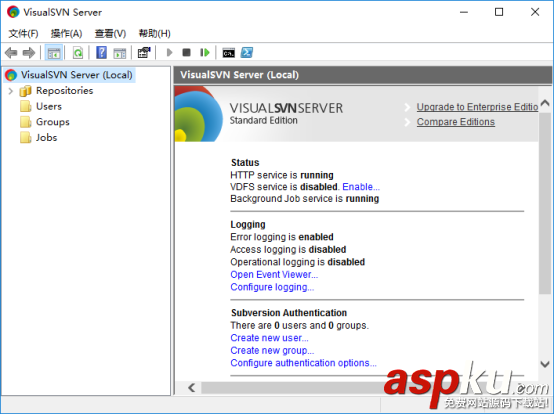The height and width of the screenshot is (415, 554).
Task: Click Create new group... link
Action: tap(272, 351)
